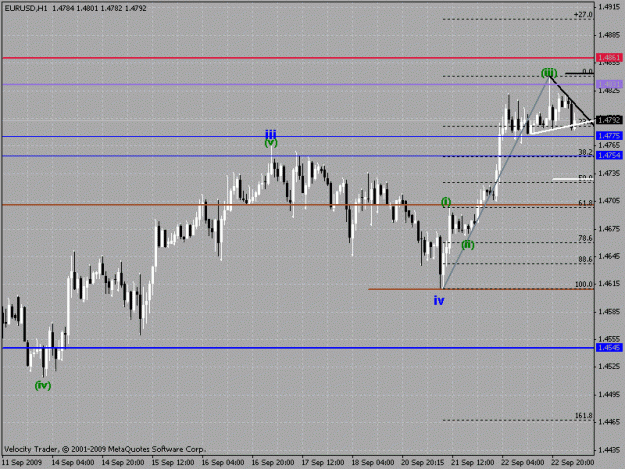Click the 1.4585 price axis value
The height and width of the screenshot is (469, 625).
point(609,311)
